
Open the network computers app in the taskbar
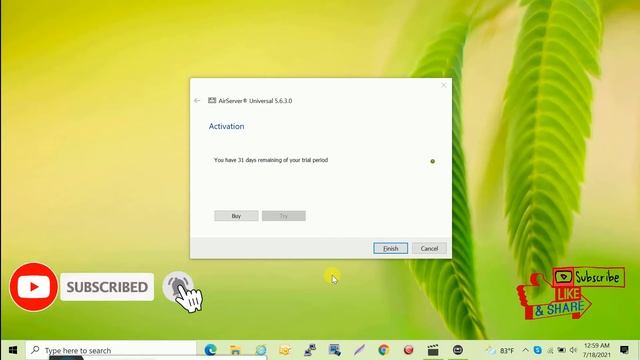310,350
